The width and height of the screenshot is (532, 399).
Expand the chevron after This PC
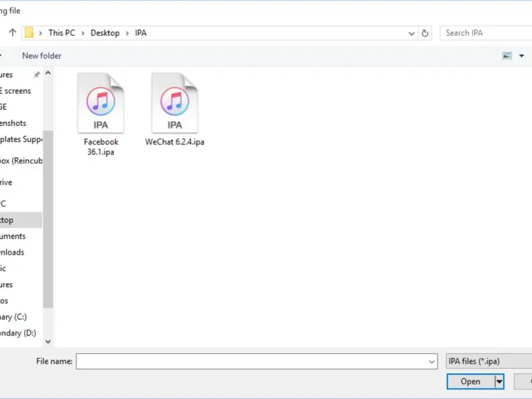tap(82, 33)
